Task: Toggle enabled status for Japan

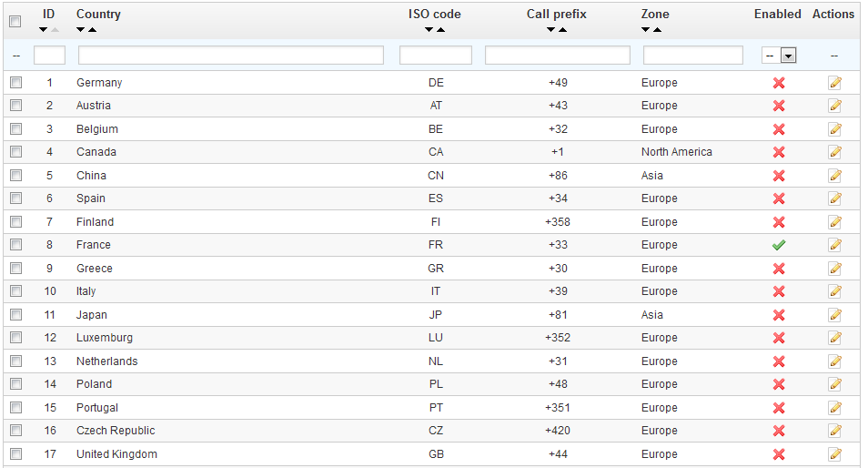Action: click(x=779, y=316)
